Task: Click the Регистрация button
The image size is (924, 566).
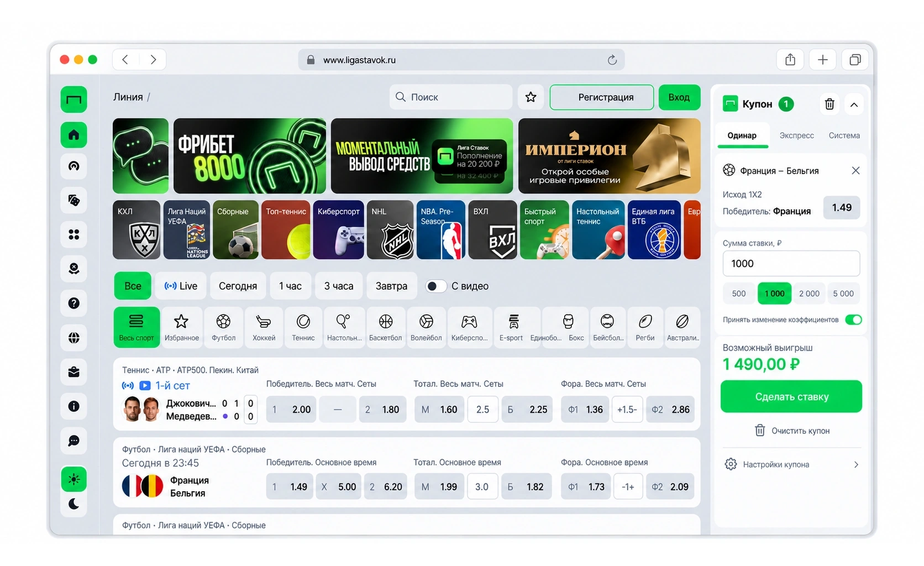Action: pos(602,97)
